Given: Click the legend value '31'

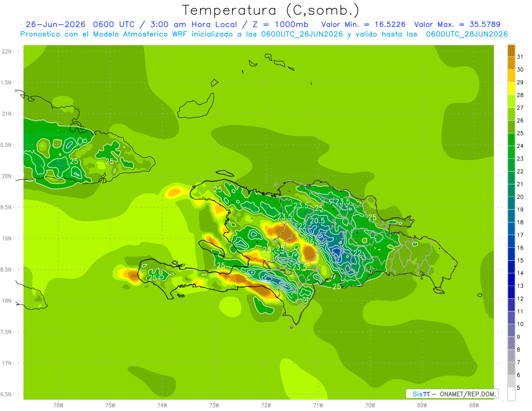Looking at the screenshot, I should 520,57.
